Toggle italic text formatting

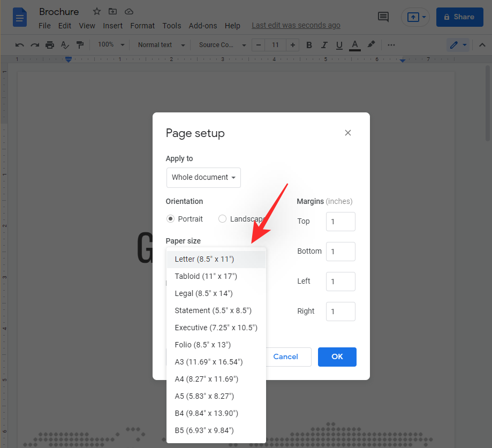[324, 45]
